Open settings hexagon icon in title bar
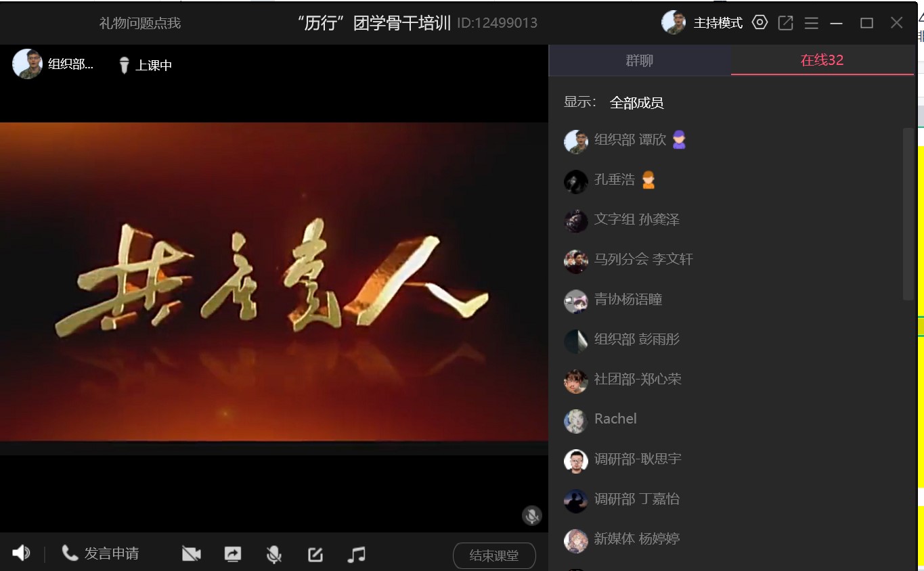 point(760,23)
